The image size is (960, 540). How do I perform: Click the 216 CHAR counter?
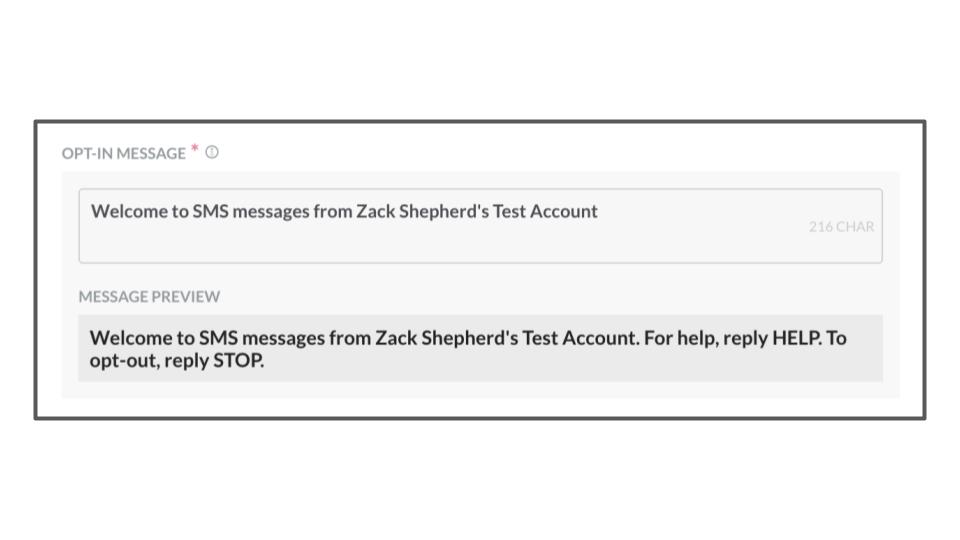pos(841,227)
